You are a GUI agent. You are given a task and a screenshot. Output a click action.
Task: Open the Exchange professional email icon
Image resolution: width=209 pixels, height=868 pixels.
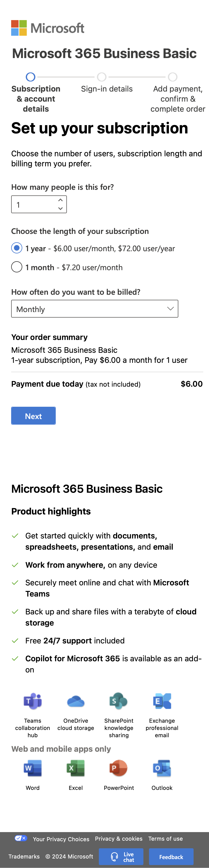[x=162, y=701]
